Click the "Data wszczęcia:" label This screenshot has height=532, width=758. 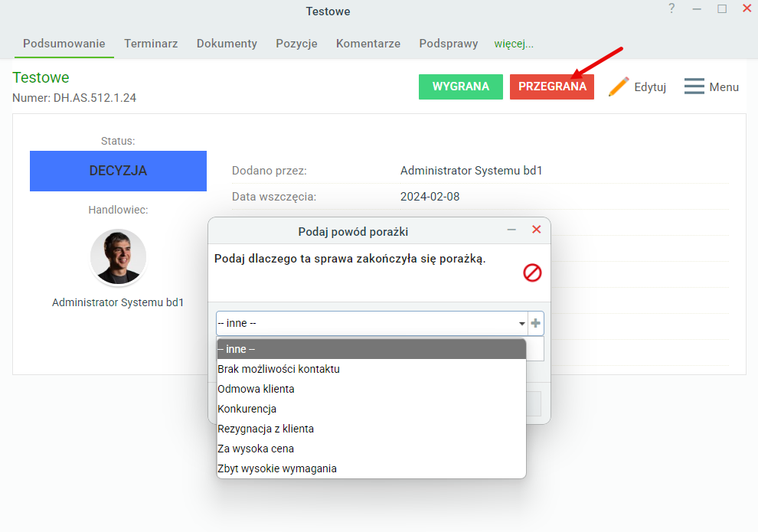pos(274,197)
